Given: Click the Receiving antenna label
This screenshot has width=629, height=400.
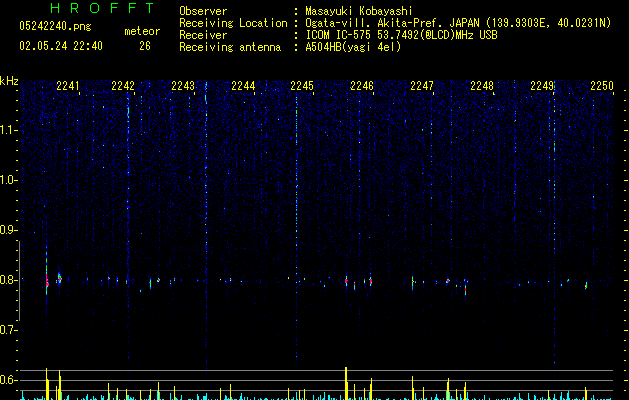Looking at the screenshot, I should pyautogui.click(x=230, y=47).
